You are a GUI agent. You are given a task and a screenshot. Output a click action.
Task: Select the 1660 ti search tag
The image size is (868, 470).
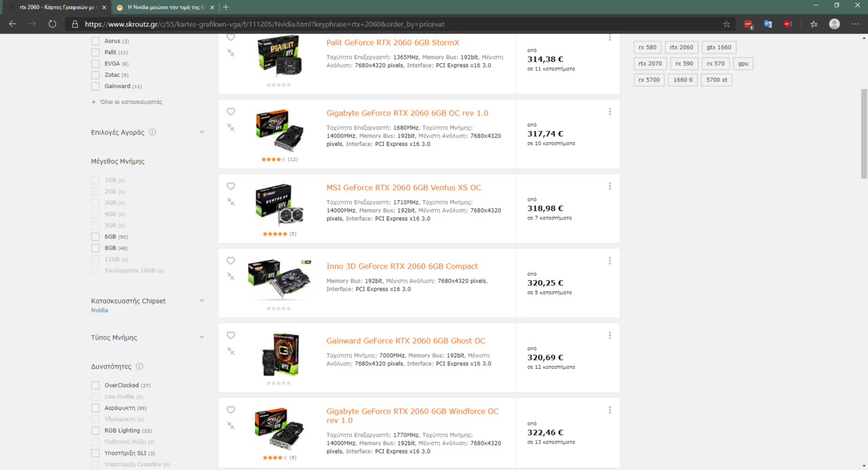pyautogui.click(x=683, y=80)
